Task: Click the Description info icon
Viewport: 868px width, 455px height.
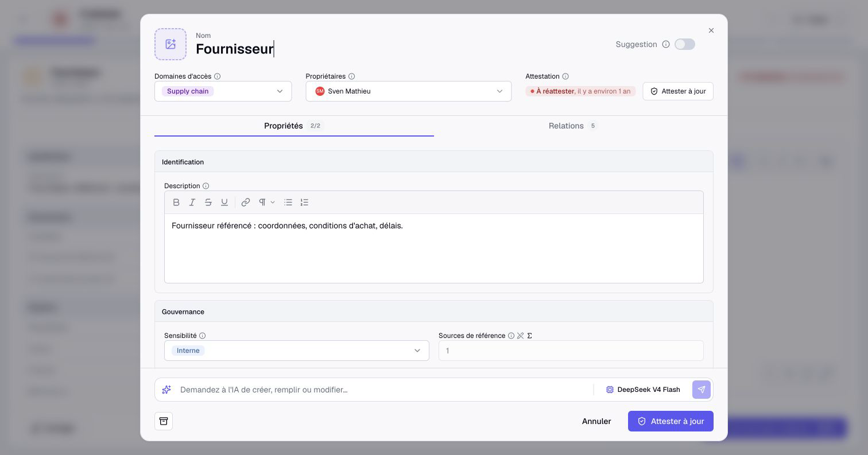Action: (x=206, y=186)
